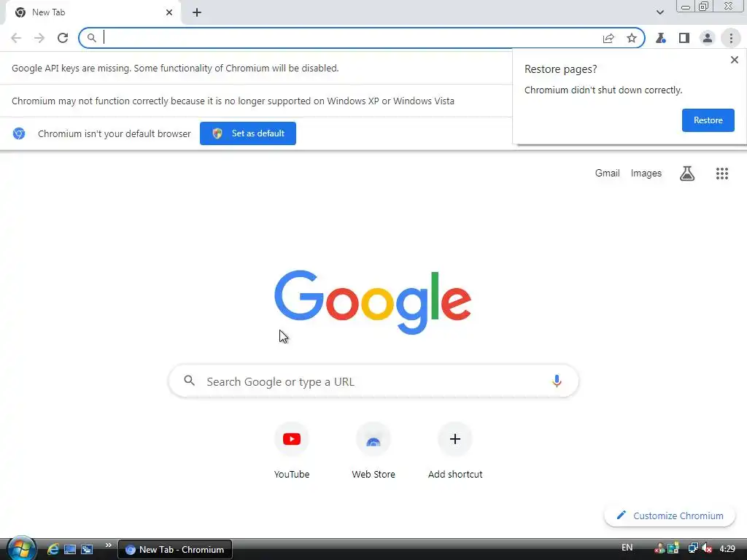Screen dimensions: 747x560
Task: Click Show Desktop quick launch icon
Action: (x=70, y=550)
